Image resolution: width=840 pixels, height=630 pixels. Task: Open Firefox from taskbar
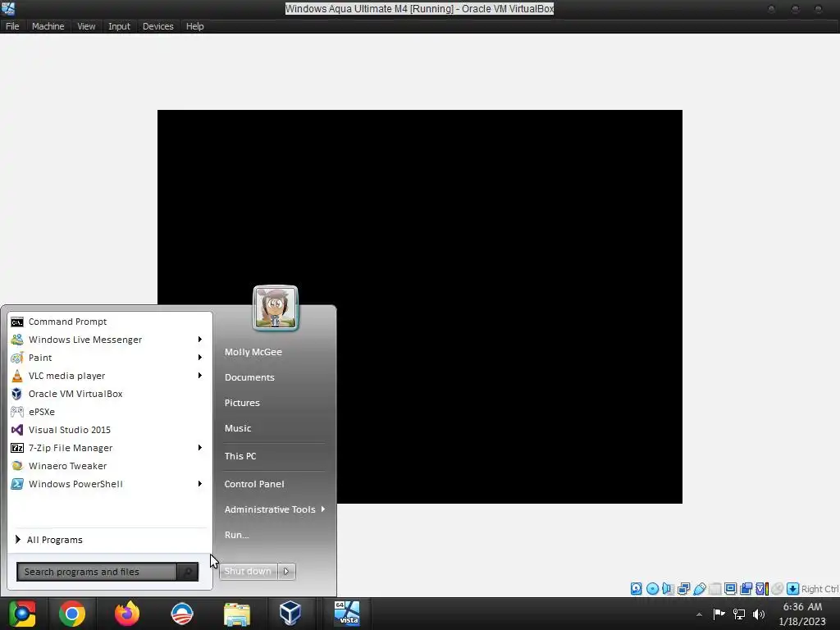[127, 614]
